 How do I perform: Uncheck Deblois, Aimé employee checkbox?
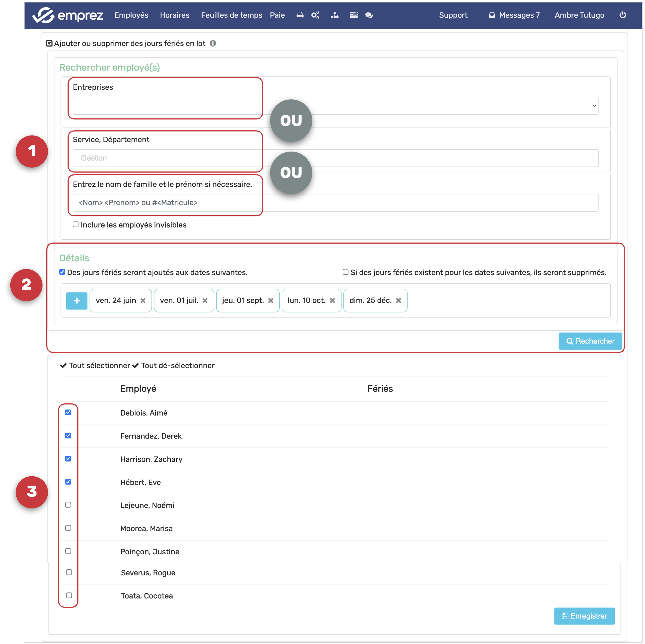click(68, 412)
